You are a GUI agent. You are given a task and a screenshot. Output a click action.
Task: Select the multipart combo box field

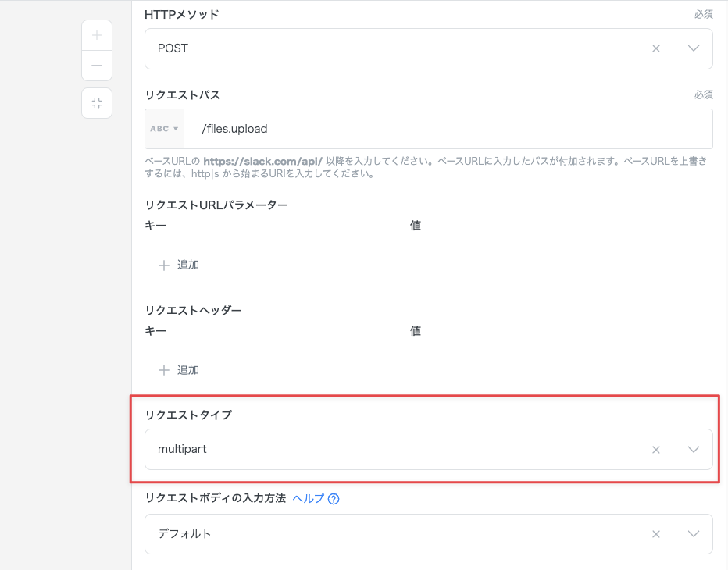(x=391, y=450)
